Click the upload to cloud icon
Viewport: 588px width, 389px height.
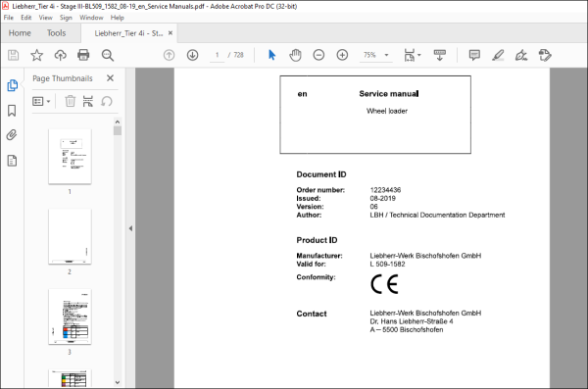(60, 55)
